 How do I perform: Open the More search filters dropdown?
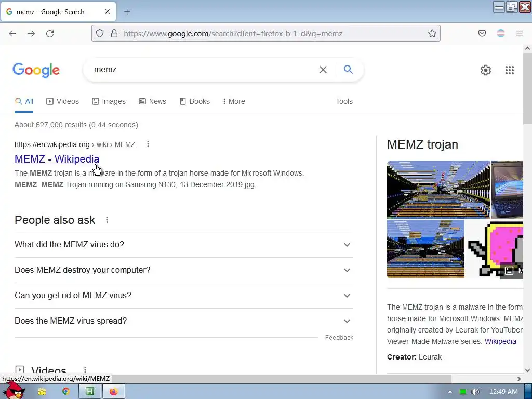pos(234,101)
